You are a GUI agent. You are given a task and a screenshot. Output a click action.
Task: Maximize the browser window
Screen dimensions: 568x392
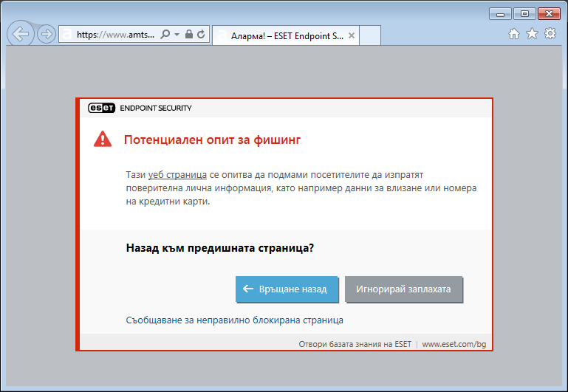point(524,14)
